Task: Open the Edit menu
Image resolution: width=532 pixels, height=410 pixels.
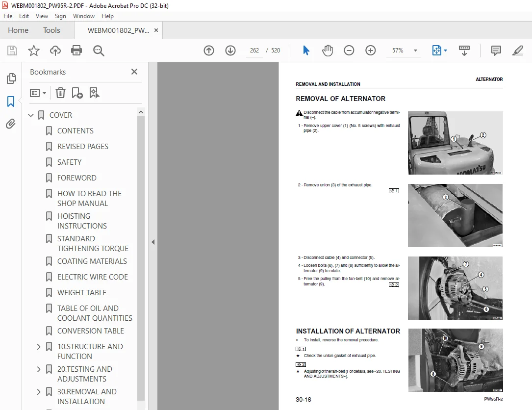Action: (x=24, y=16)
